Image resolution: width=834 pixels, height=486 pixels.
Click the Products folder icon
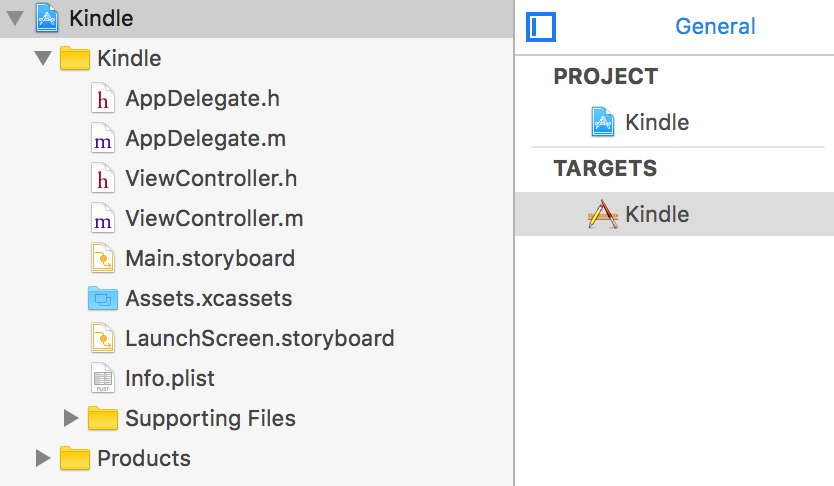coord(74,458)
